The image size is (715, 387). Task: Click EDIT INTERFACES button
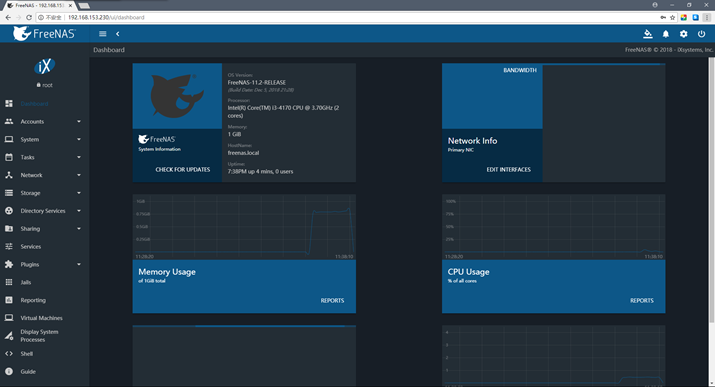(x=508, y=170)
